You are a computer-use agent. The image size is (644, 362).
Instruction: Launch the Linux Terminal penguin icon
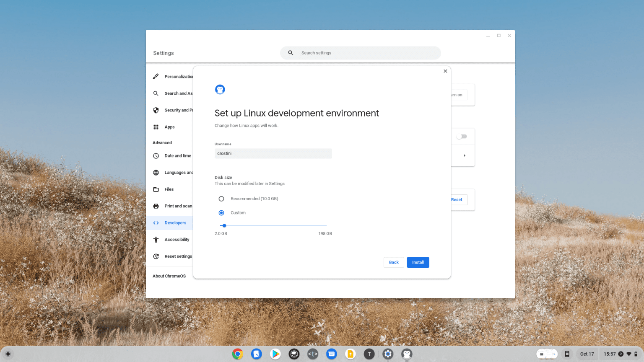[407, 354]
